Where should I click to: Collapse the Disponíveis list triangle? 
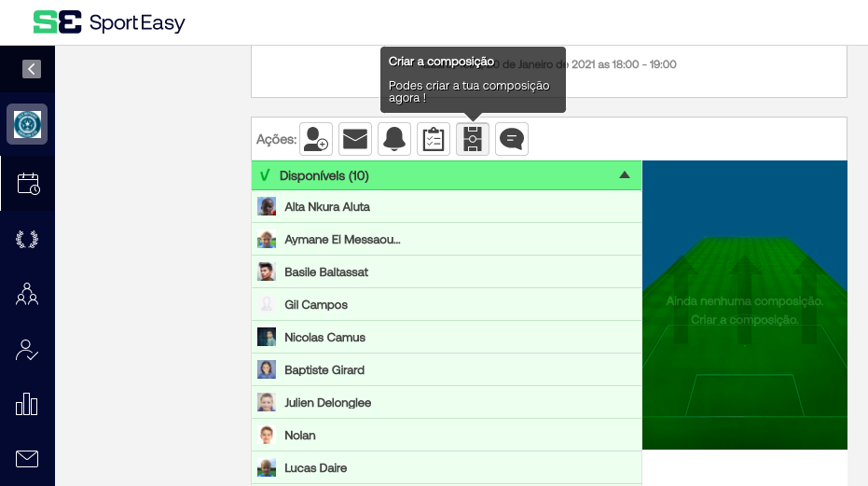(625, 175)
